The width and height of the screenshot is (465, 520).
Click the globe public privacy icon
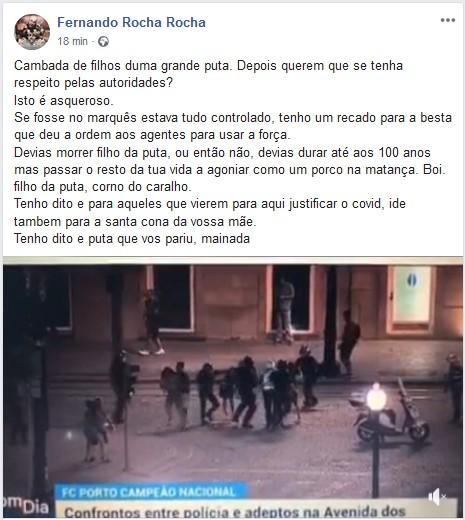pyautogui.click(x=104, y=42)
